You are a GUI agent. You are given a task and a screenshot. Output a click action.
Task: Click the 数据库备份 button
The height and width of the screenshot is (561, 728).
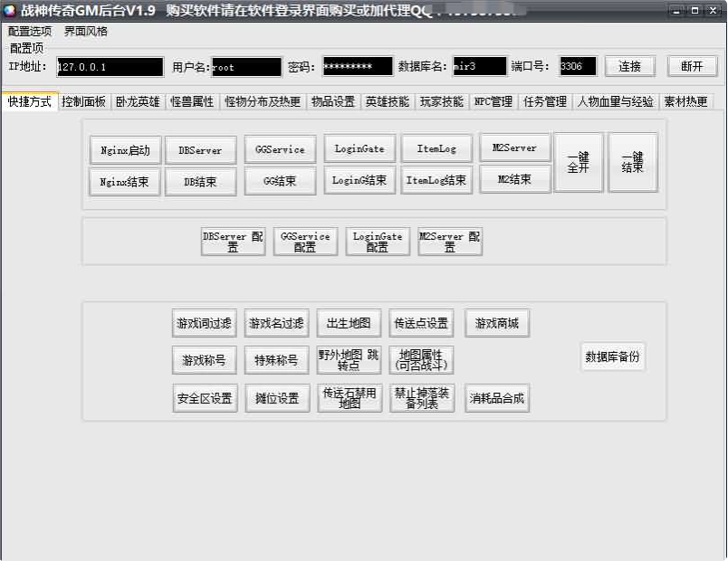point(613,357)
